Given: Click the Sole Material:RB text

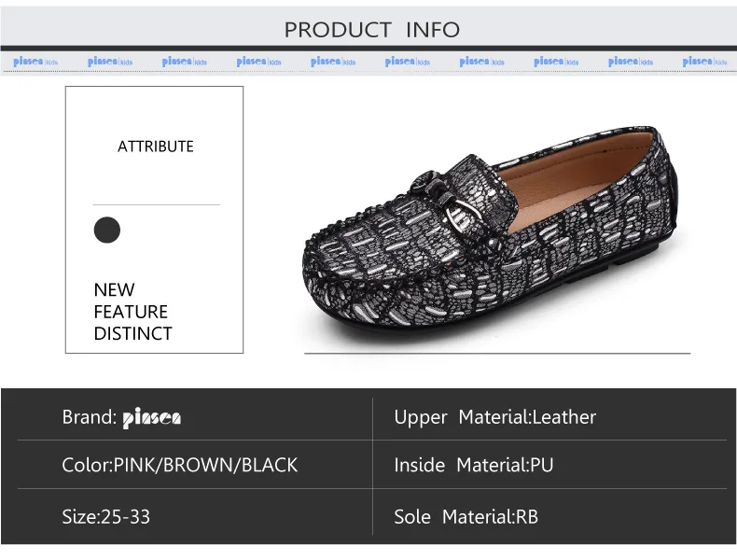Looking at the screenshot, I should click(466, 516).
